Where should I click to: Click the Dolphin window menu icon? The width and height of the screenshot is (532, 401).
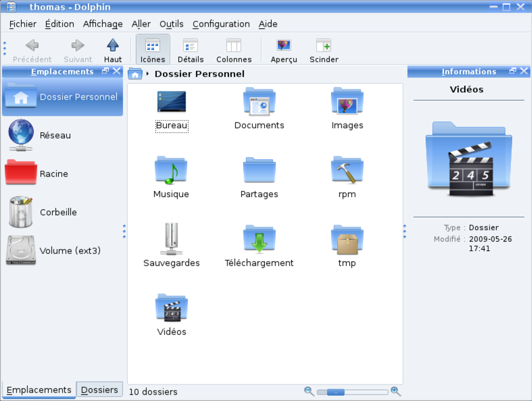pos(11,7)
